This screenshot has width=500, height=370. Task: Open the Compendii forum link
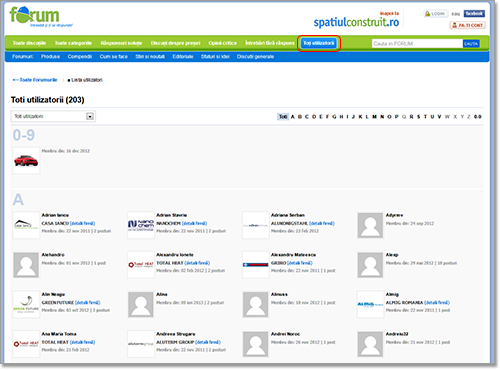coord(80,57)
